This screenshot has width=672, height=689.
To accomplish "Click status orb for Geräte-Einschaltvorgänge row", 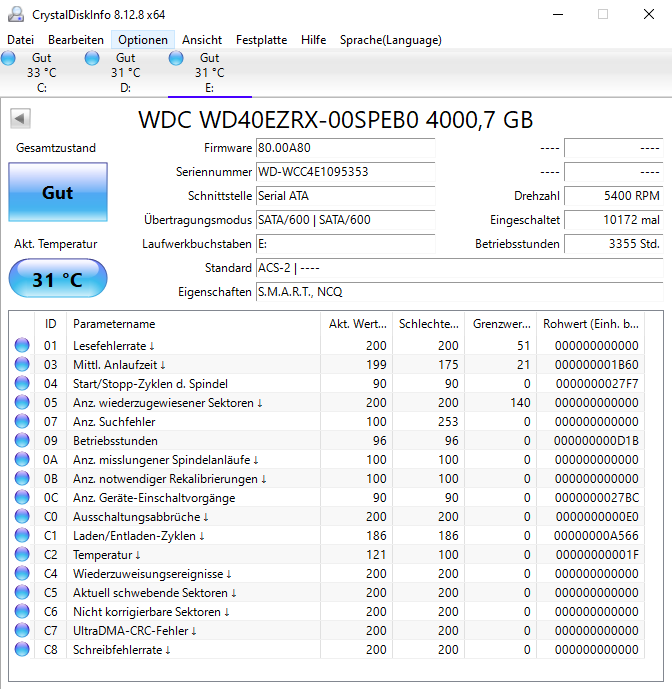I will point(22,497).
